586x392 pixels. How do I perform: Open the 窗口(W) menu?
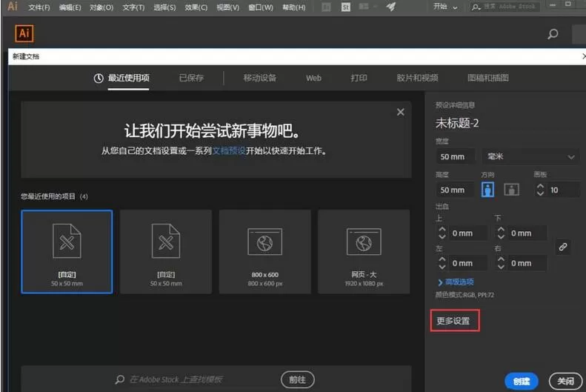(261, 7)
